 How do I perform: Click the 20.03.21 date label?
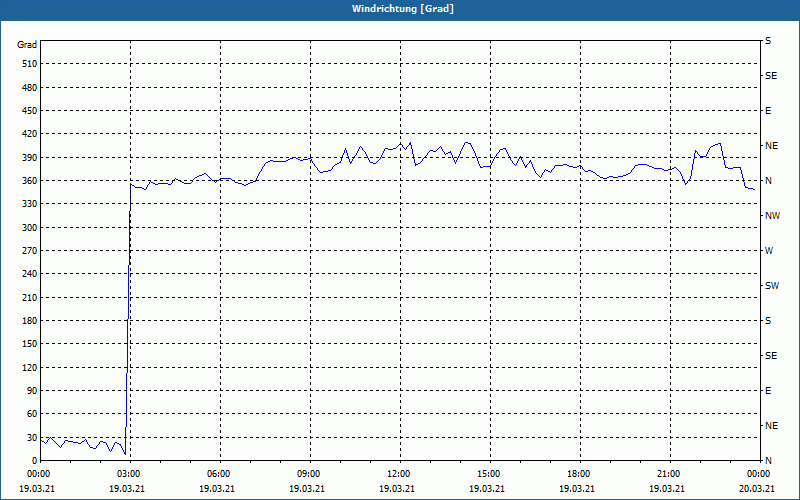point(758,488)
